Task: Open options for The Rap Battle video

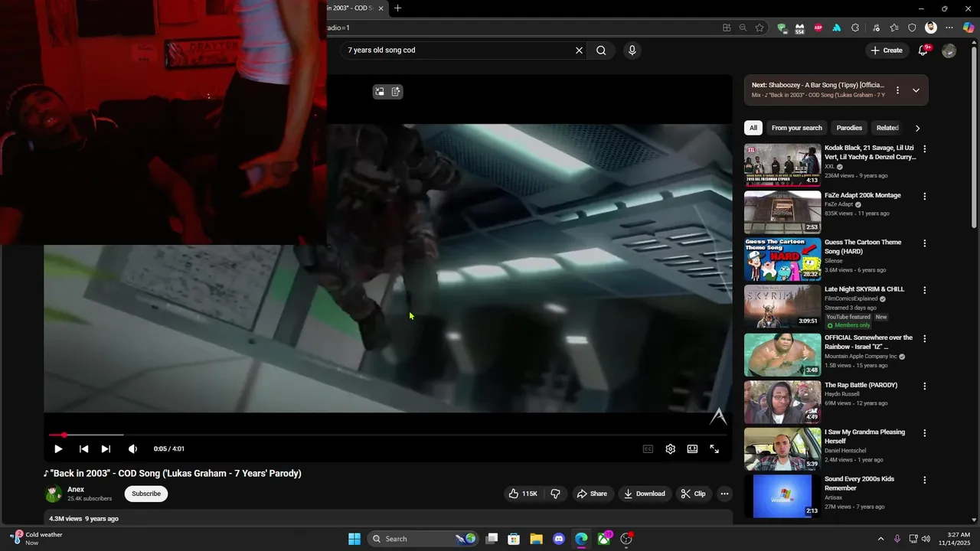Action: tap(924, 386)
